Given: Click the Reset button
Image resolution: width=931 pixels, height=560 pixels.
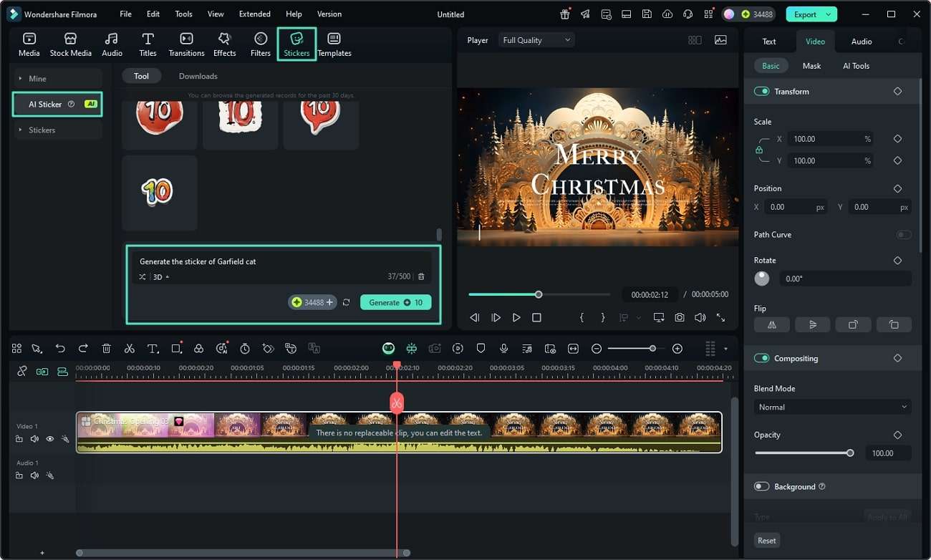Looking at the screenshot, I should pyautogui.click(x=766, y=541).
